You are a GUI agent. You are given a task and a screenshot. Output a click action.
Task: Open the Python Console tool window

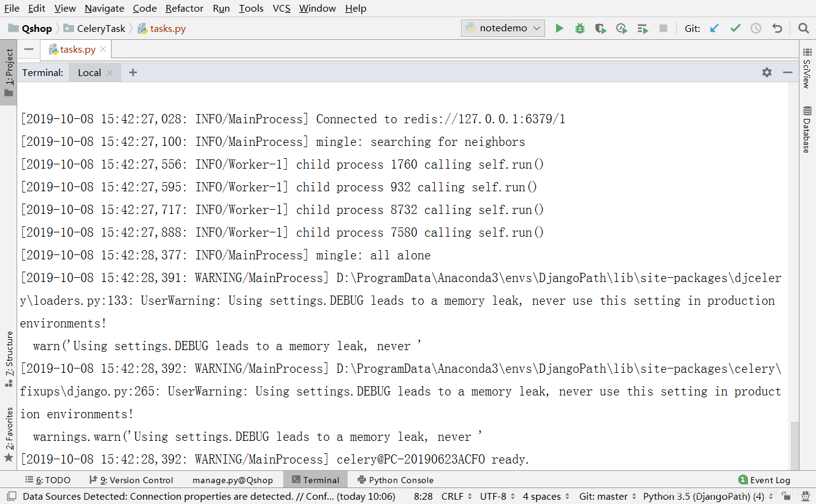pos(395,480)
